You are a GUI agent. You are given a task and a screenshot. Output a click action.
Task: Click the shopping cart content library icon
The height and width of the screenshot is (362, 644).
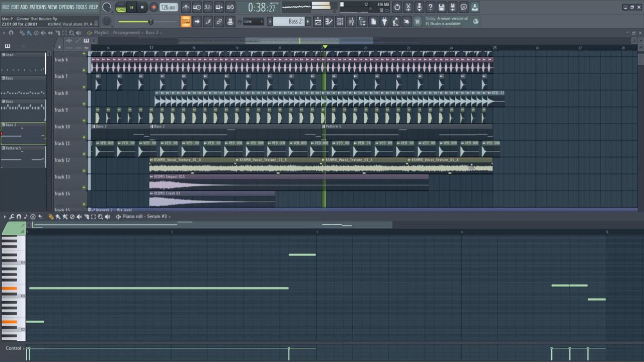click(417, 22)
